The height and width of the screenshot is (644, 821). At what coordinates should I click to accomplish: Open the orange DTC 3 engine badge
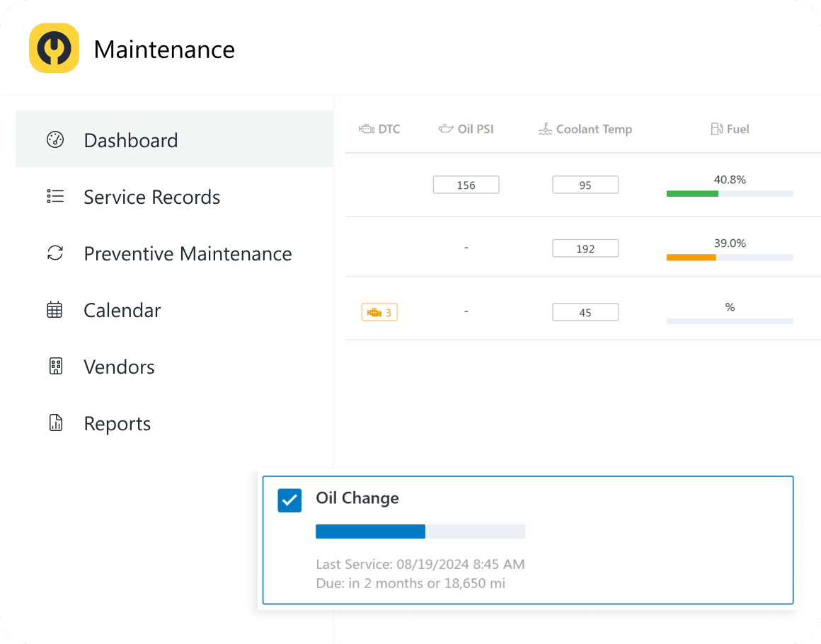[x=379, y=312]
